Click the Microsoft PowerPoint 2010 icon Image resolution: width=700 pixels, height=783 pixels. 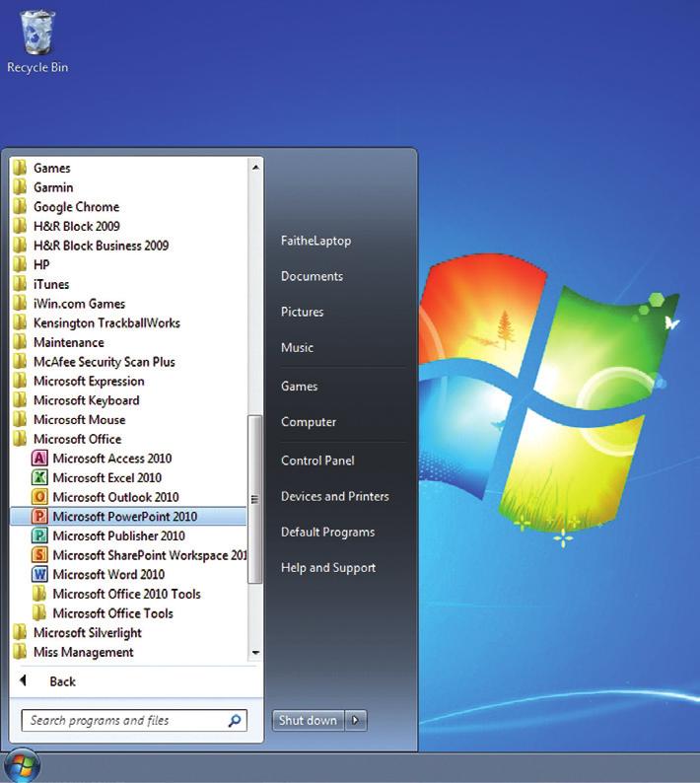pyautogui.click(x=39, y=517)
